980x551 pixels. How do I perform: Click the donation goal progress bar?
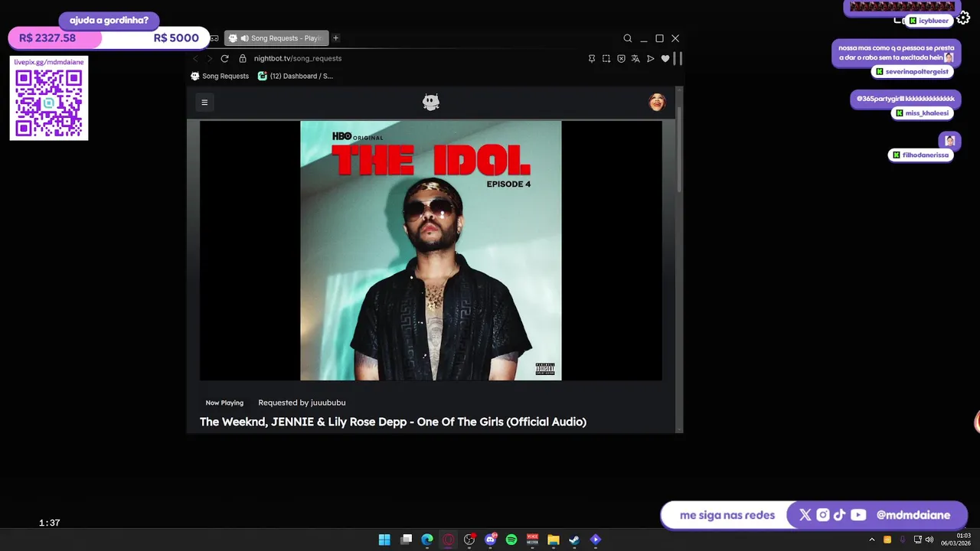coord(109,38)
